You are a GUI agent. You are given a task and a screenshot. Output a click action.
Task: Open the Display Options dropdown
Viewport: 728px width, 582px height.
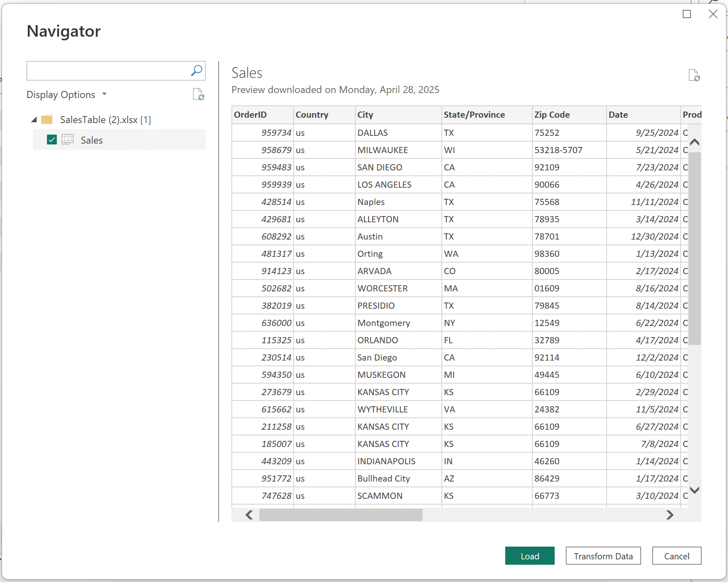tap(67, 95)
